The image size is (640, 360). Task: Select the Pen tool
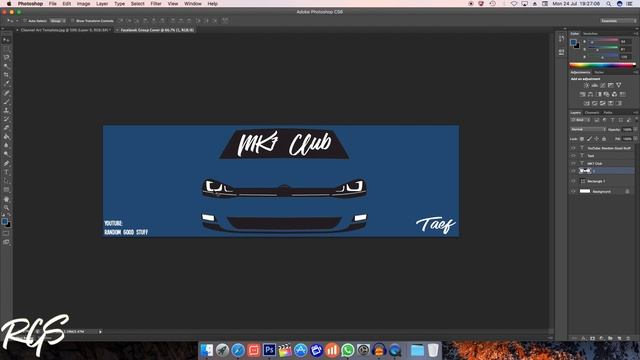pyautogui.click(x=6, y=164)
